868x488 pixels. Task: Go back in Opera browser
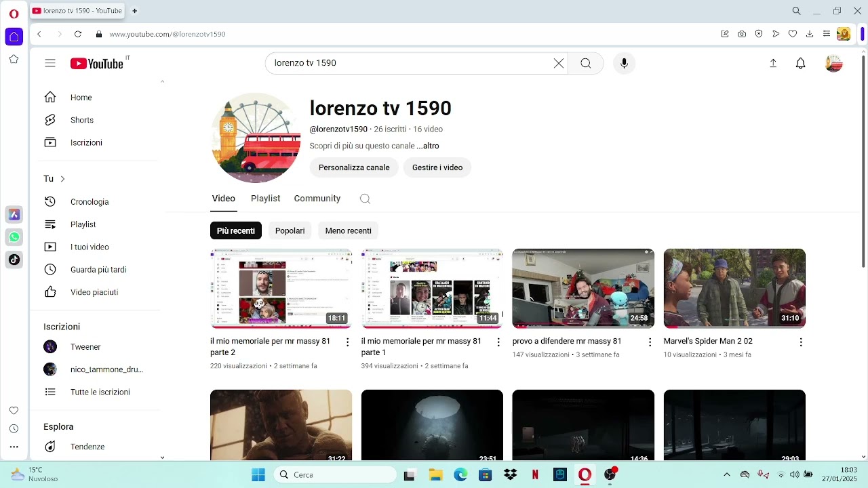(x=39, y=34)
